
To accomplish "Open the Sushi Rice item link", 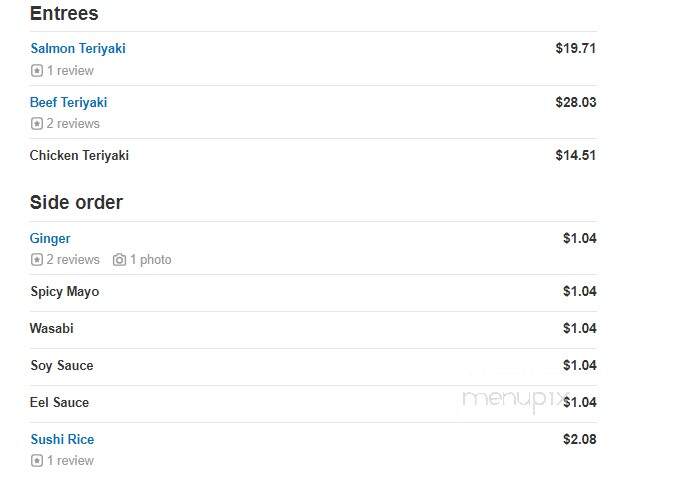I will [x=62, y=439].
